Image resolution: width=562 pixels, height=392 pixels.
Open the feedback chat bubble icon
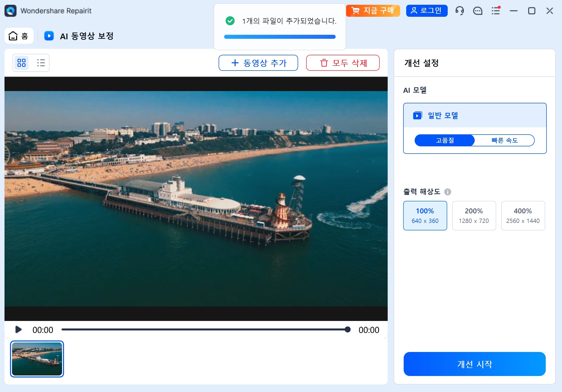pos(478,11)
